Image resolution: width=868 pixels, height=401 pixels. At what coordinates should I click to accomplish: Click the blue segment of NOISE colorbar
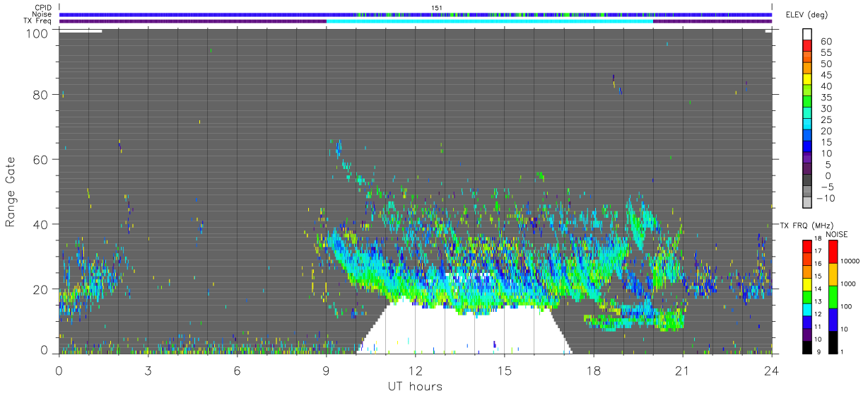[x=832, y=320]
